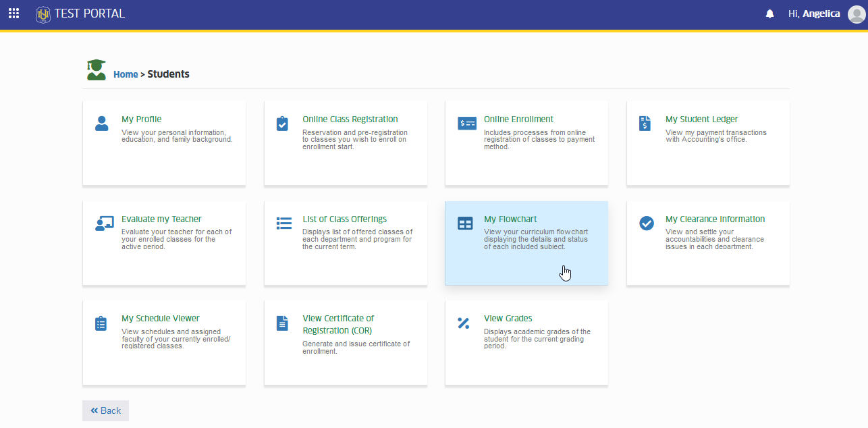The image size is (868, 428).
Task: Open the apps grid menu icon
Action: [x=13, y=14]
